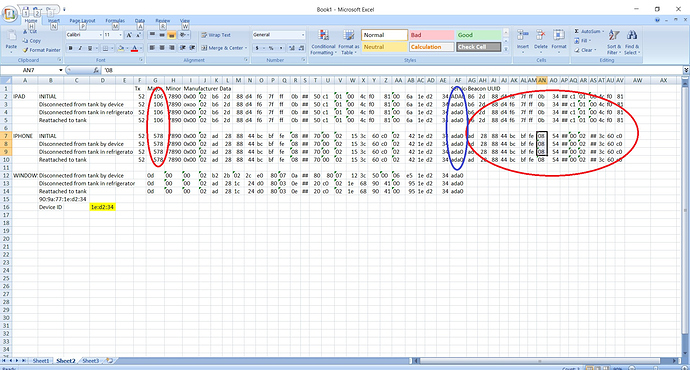Open the Sheet1 worksheet tab
Screen dimensions: 690x370
tap(41, 361)
